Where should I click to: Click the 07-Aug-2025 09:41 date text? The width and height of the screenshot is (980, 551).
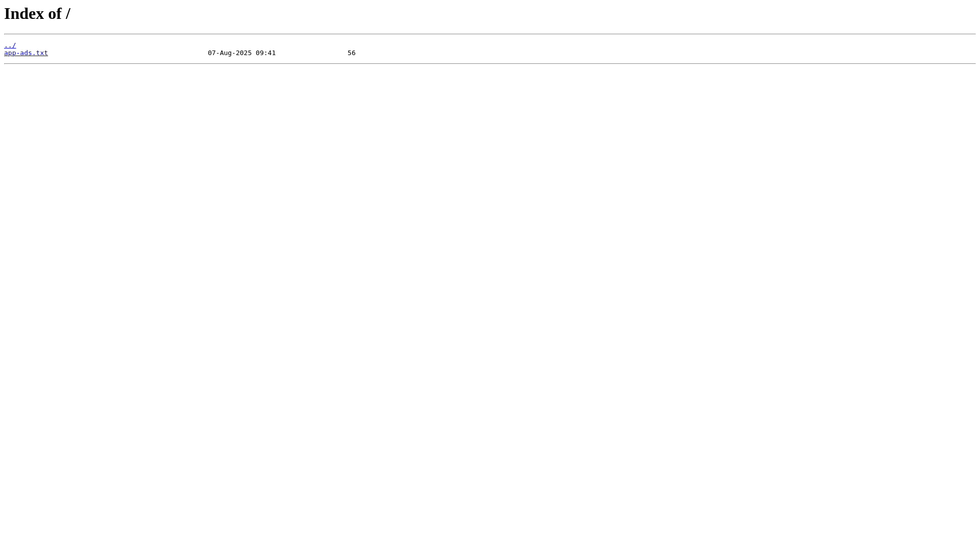241,53
